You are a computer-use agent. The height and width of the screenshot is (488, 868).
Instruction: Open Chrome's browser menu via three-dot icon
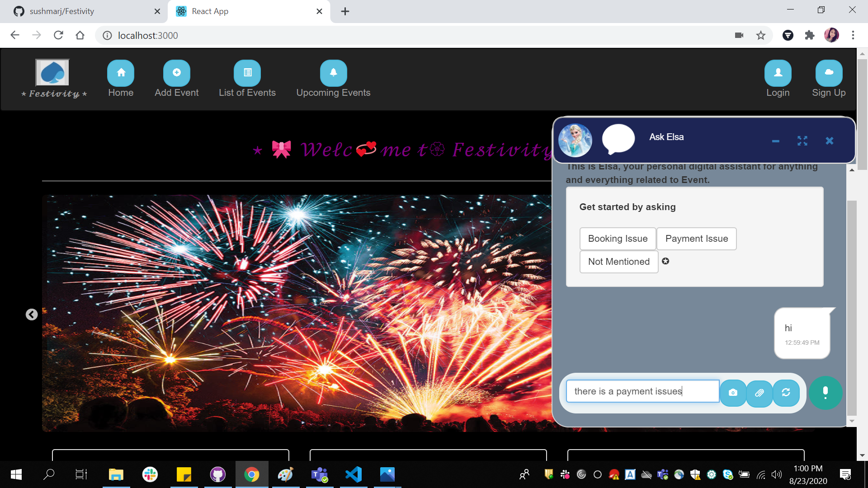[853, 35]
